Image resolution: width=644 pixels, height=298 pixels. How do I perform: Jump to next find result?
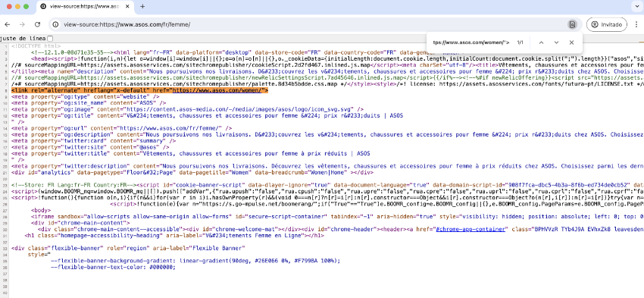(x=557, y=42)
